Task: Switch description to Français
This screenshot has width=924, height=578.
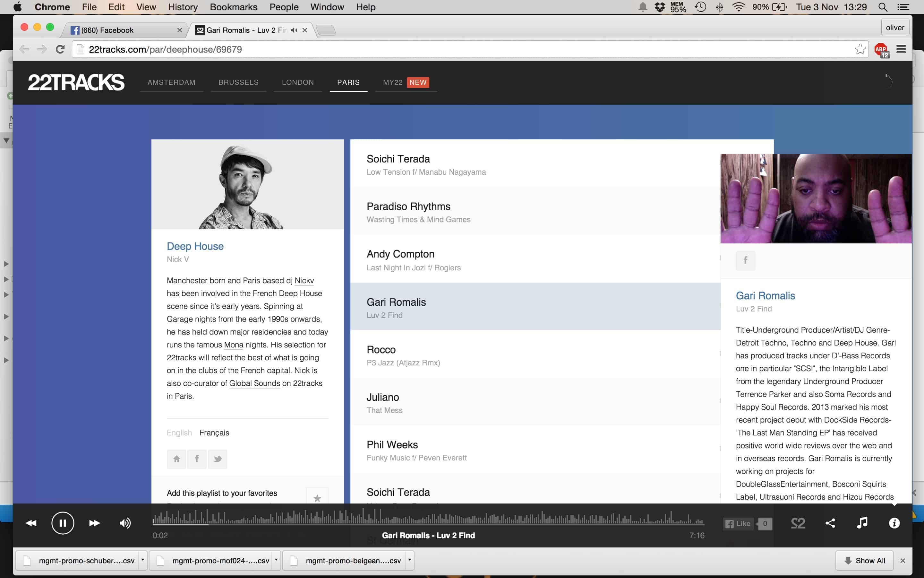Action: (x=214, y=432)
